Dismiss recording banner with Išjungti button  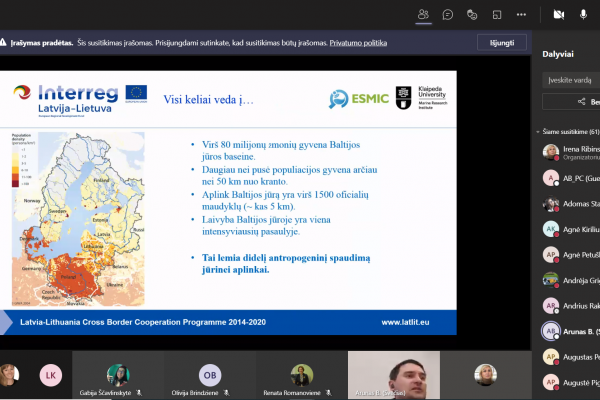[502, 42]
